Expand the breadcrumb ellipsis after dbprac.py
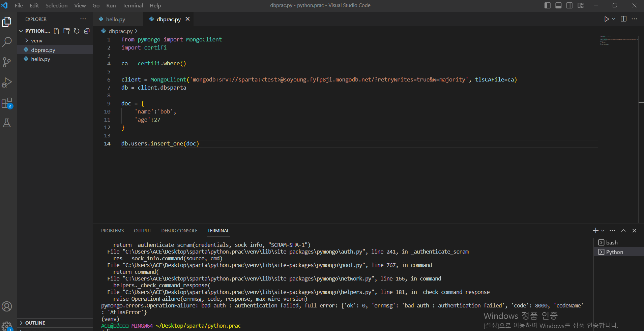 coord(141,31)
